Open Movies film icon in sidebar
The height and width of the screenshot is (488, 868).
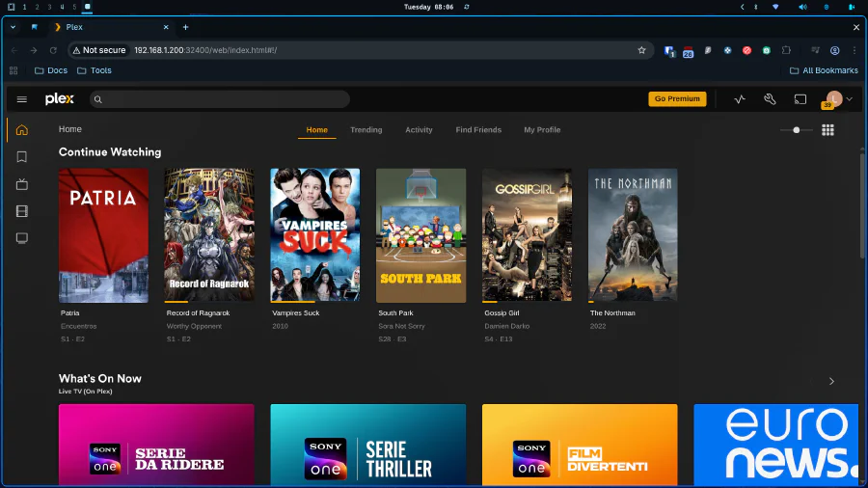21,211
